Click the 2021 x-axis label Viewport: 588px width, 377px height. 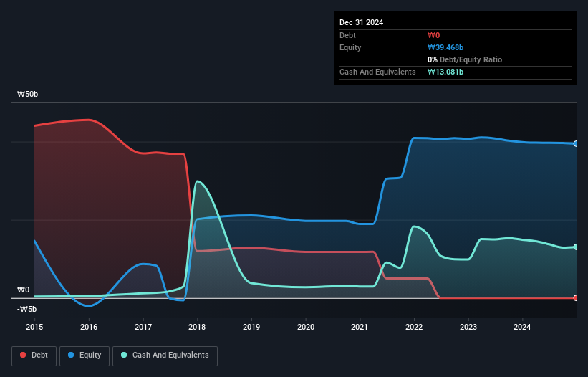click(x=360, y=327)
